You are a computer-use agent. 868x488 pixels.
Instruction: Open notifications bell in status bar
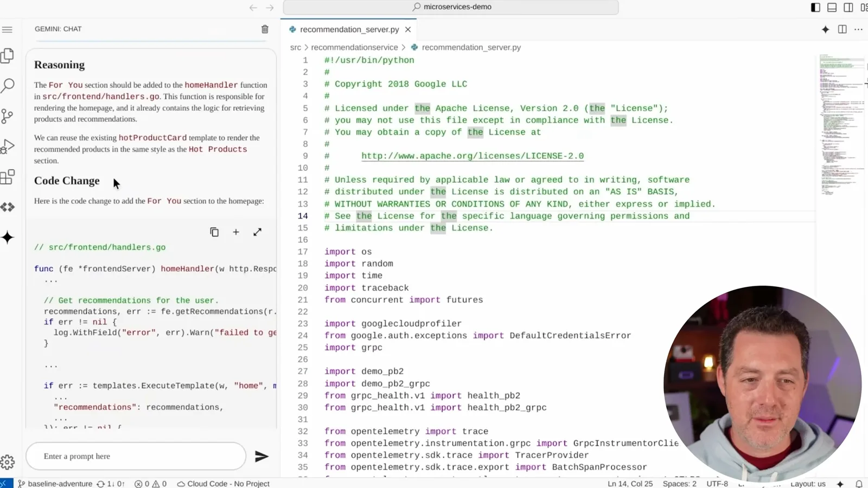(859, 484)
